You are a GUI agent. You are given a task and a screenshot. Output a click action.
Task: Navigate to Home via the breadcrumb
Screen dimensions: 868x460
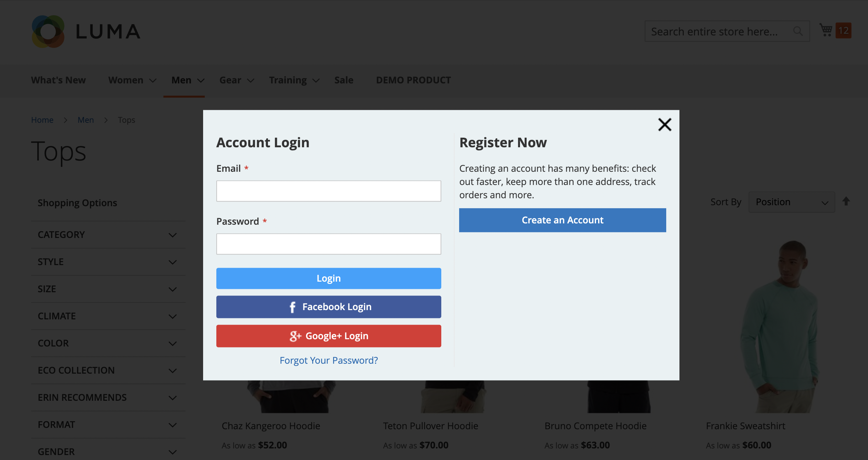coord(42,120)
